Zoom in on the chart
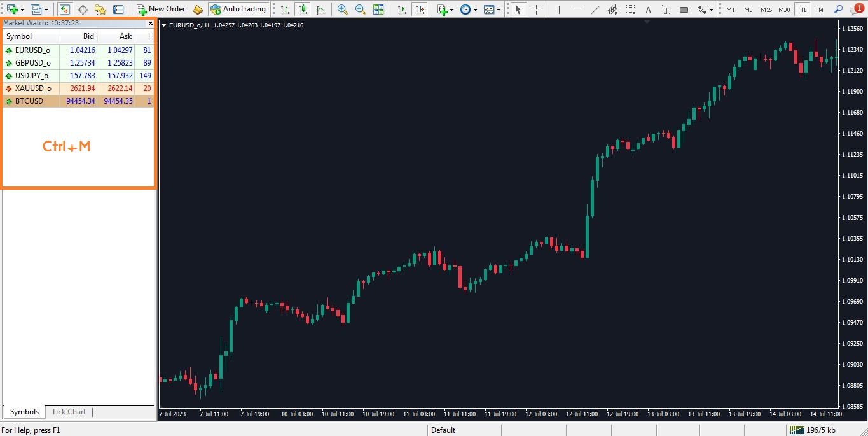The width and height of the screenshot is (868, 436). [x=343, y=10]
